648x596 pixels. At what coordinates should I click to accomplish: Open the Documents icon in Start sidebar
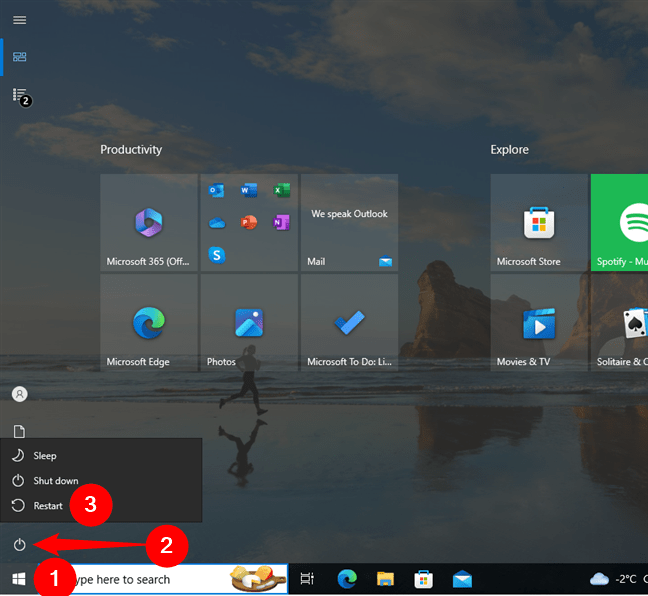19,431
